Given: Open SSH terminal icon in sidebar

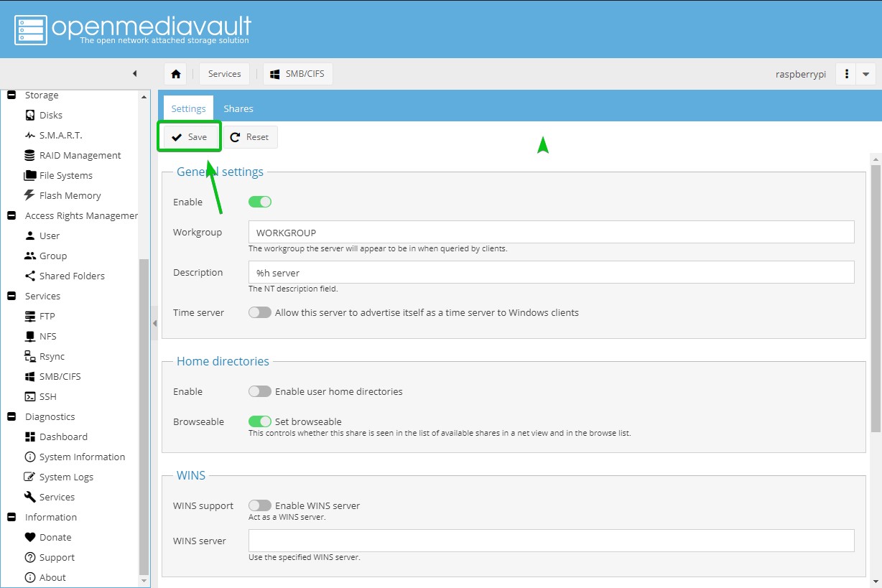Looking at the screenshot, I should pyautogui.click(x=30, y=396).
